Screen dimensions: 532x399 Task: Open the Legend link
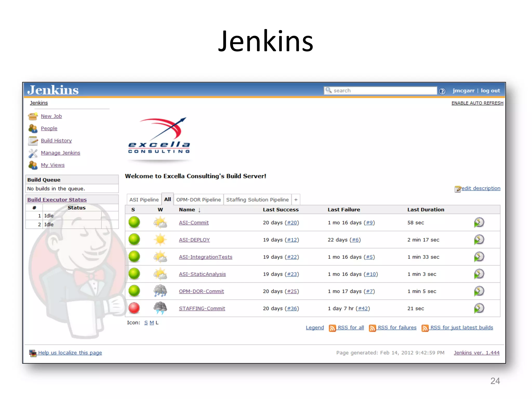click(315, 328)
